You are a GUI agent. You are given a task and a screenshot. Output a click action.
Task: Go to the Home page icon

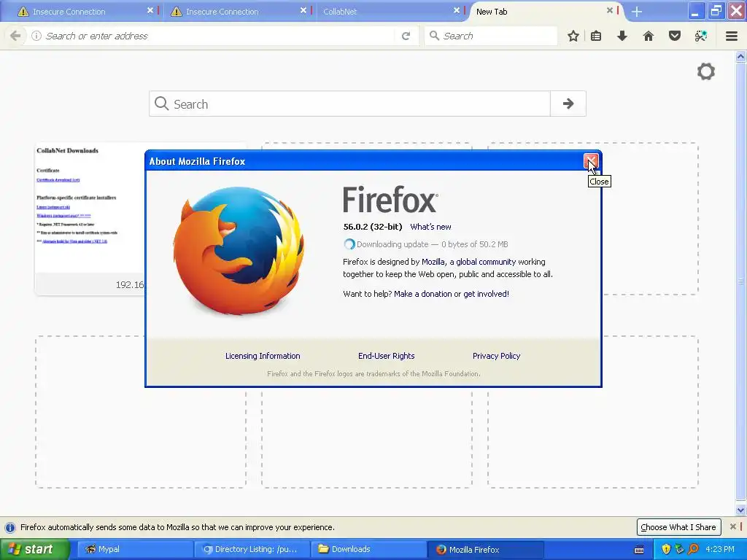click(649, 36)
